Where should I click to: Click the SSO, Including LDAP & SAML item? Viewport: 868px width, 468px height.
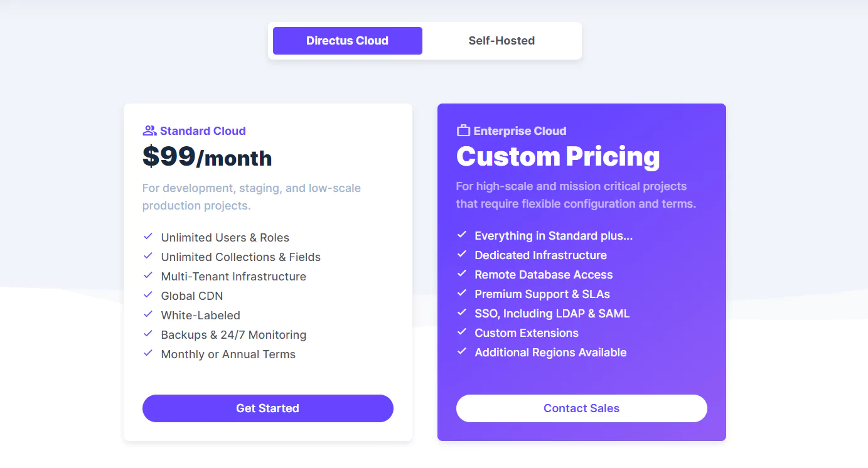tap(552, 314)
